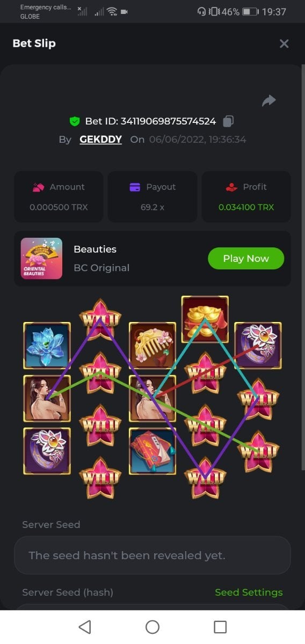Tap the Android home circle button
Viewport: 305px width, 644px height.
click(x=152, y=627)
